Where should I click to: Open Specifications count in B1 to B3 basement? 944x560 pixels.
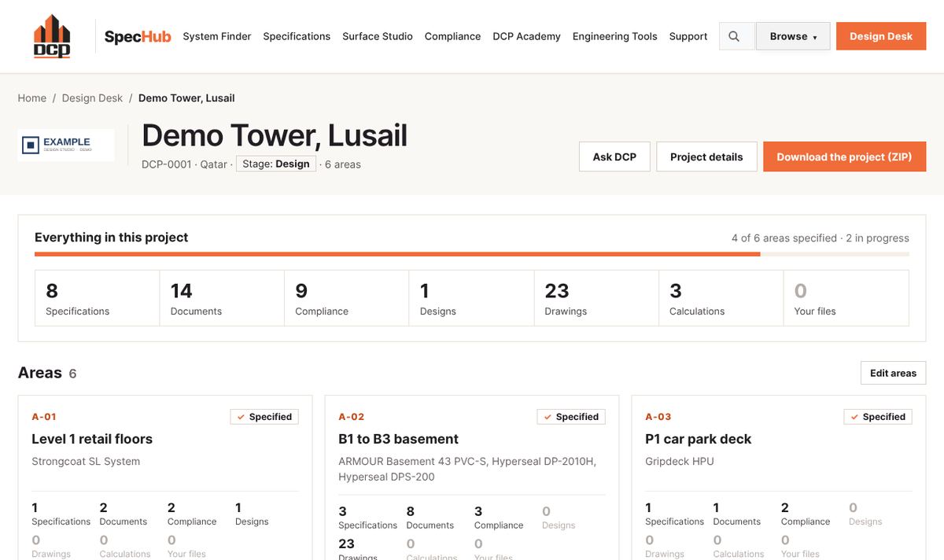point(367,518)
